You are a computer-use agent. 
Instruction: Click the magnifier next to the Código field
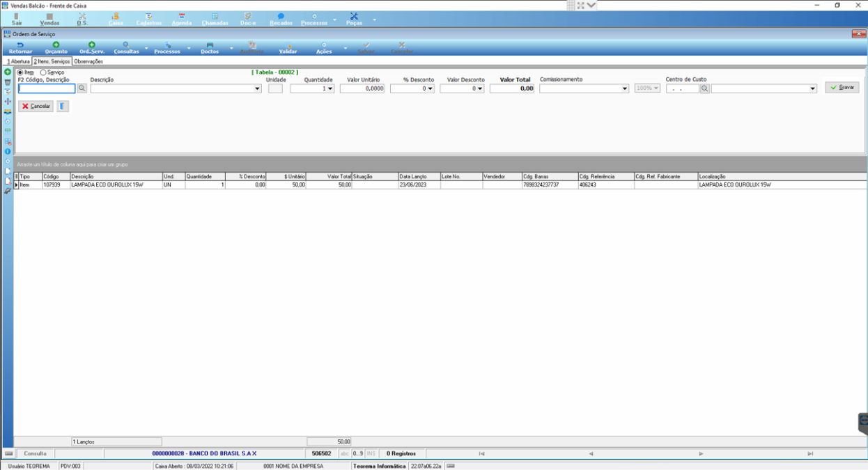82,88
